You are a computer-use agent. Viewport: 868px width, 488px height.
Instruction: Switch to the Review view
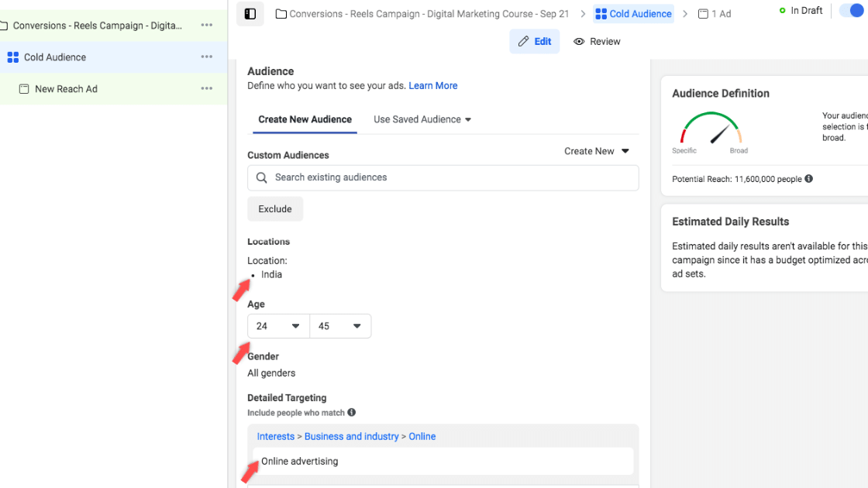coord(597,41)
